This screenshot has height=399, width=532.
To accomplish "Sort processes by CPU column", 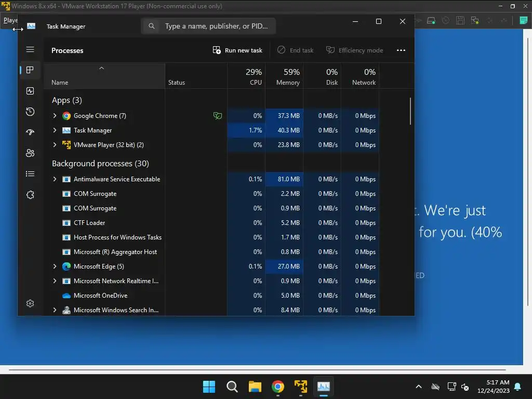I will (246, 76).
